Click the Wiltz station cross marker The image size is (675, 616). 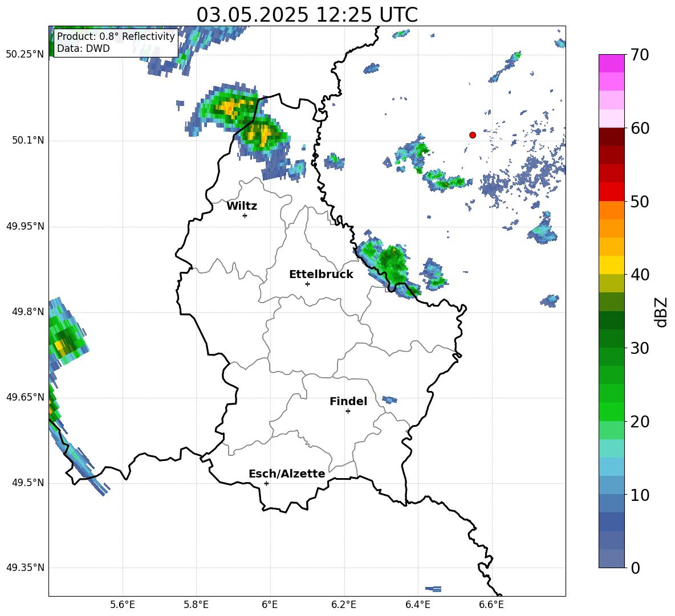pos(245,215)
